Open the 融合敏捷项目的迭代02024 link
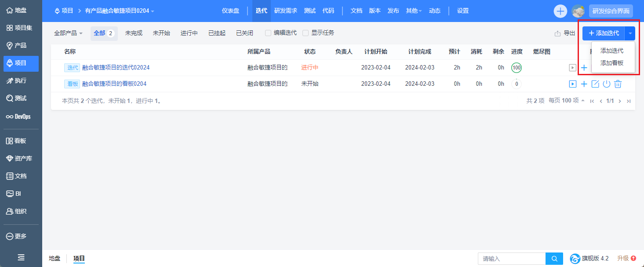This screenshot has height=267, width=644. point(116,68)
